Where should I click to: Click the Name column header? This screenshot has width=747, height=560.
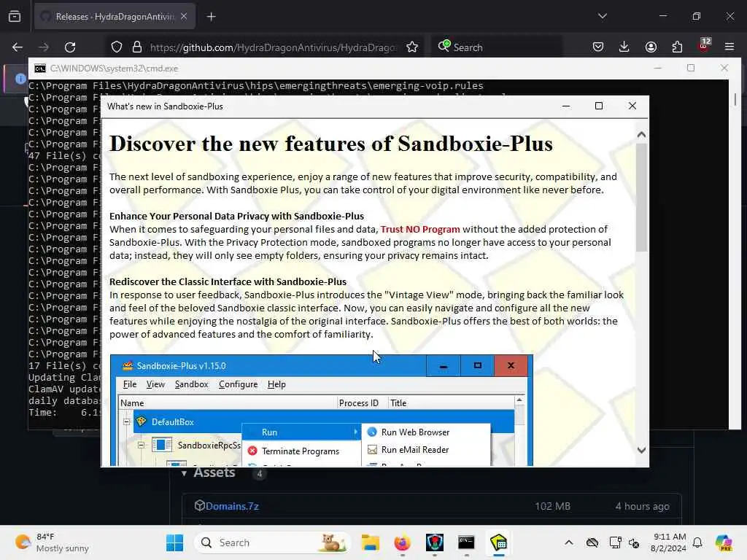coord(228,402)
